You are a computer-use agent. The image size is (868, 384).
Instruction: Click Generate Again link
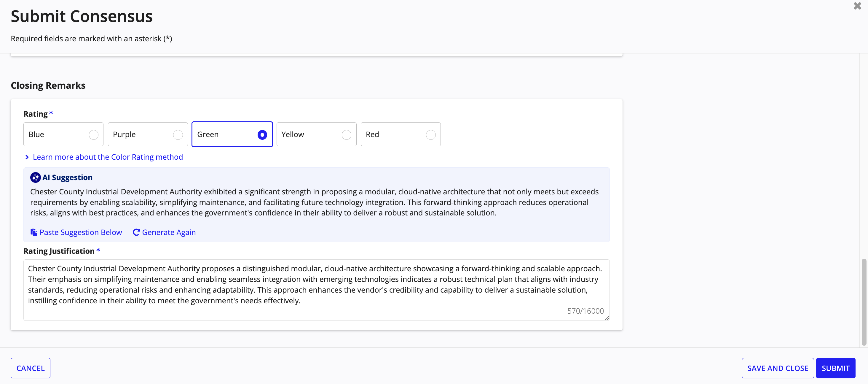pos(165,232)
